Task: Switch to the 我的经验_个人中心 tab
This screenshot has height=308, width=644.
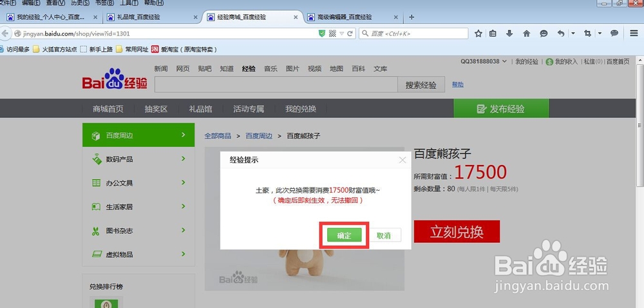Action: coord(51,17)
